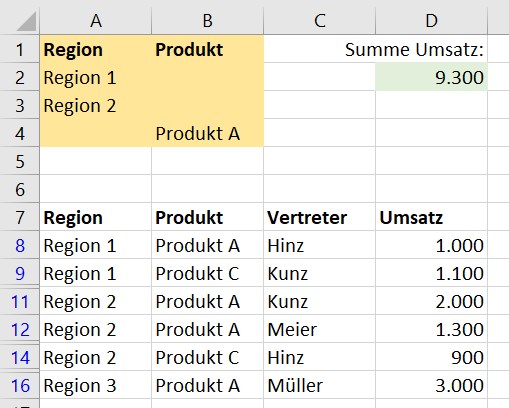Click the Umsatz value 3.000
The width and height of the screenshot is (509, 408).
pyautogui.click(x=431, y=385)
